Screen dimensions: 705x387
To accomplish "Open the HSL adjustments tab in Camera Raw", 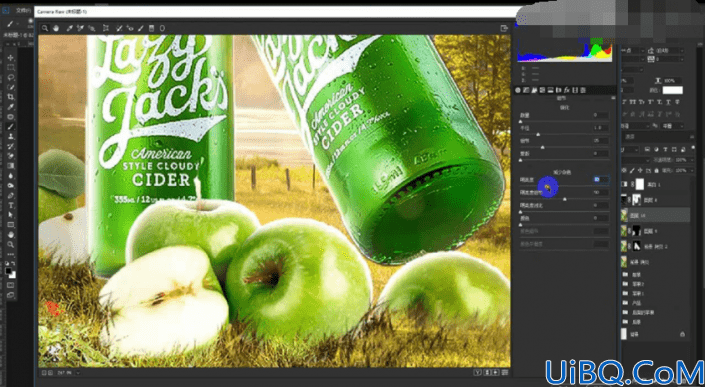I will [542, 90].
